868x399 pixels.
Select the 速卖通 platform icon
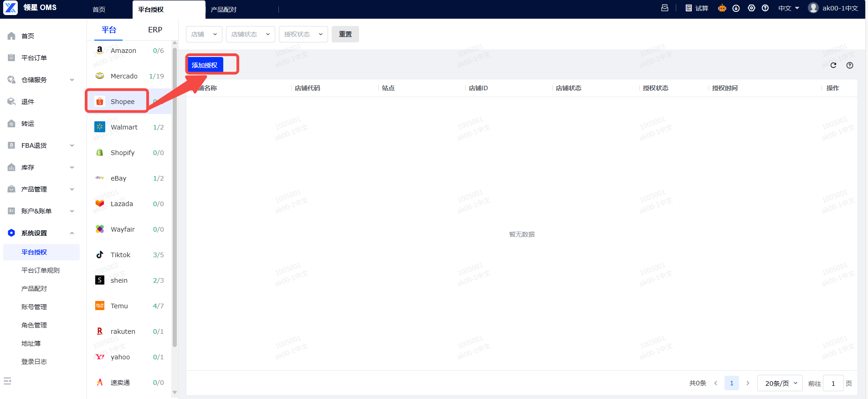100,382
